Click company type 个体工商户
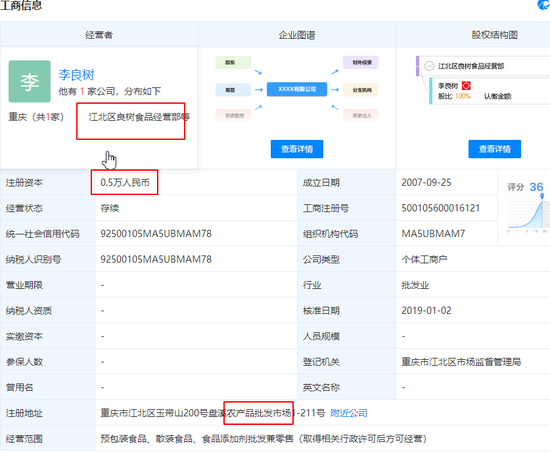550x459 pixels. 424,259
